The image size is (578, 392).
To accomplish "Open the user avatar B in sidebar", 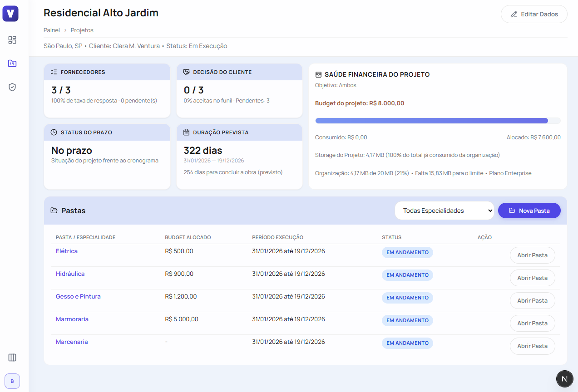I will [12, 381].
